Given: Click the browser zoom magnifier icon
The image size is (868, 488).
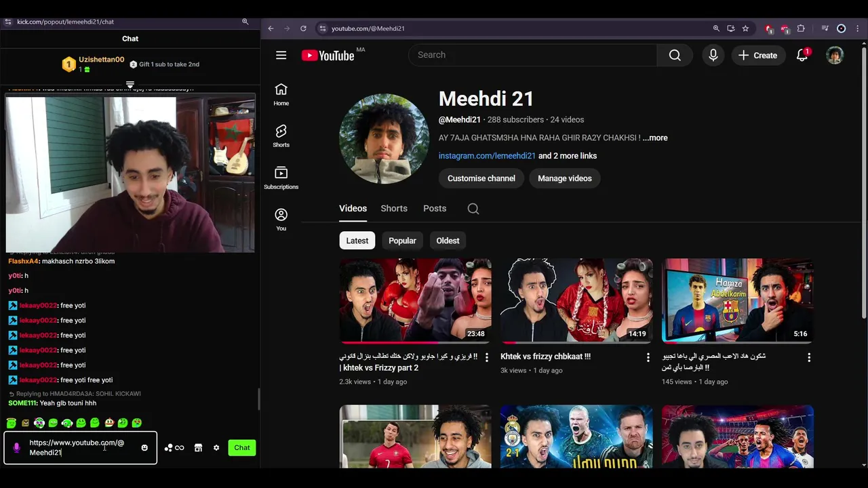Looking at the screenshot, I should click(x=716, y=28).
